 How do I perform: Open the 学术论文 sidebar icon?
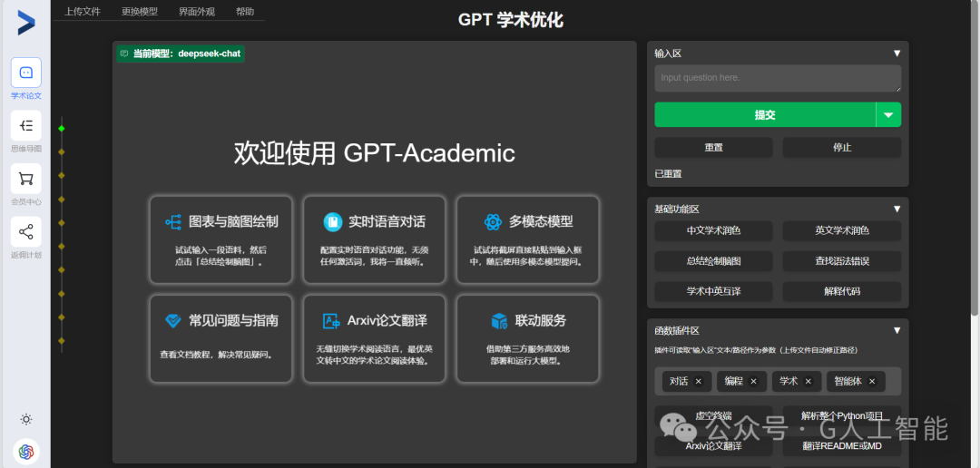pyautogui.click(x=25, y=73)
